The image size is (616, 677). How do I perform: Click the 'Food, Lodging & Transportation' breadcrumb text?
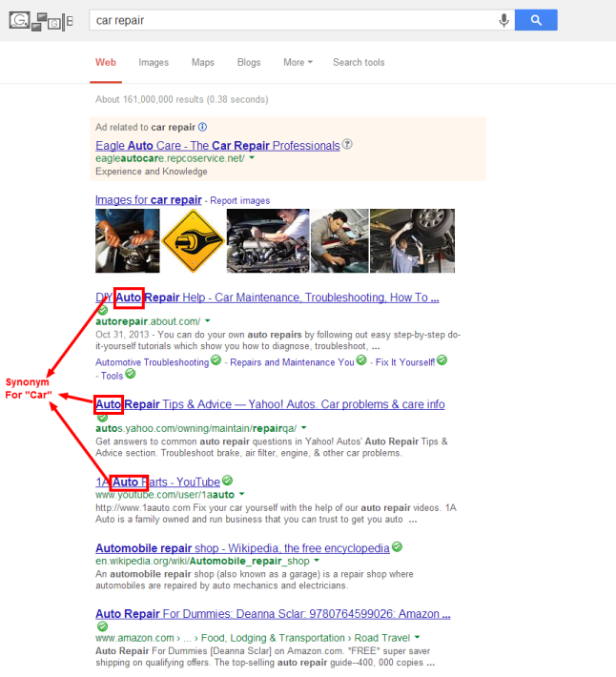click(273, 638)
